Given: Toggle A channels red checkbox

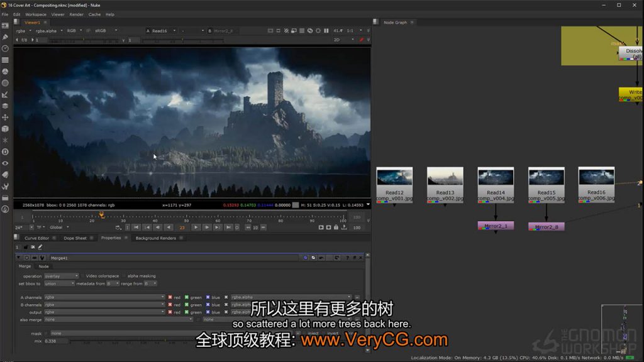Looking at the screenshot, I should [170, 297].
